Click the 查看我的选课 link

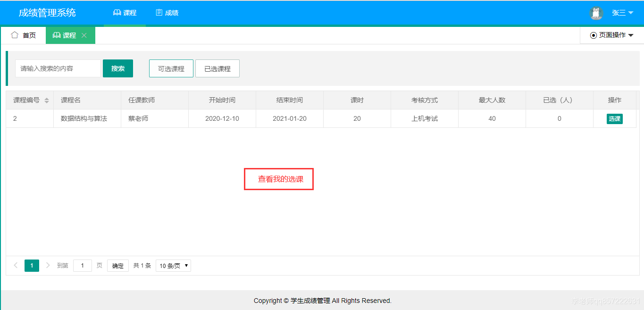278,179
